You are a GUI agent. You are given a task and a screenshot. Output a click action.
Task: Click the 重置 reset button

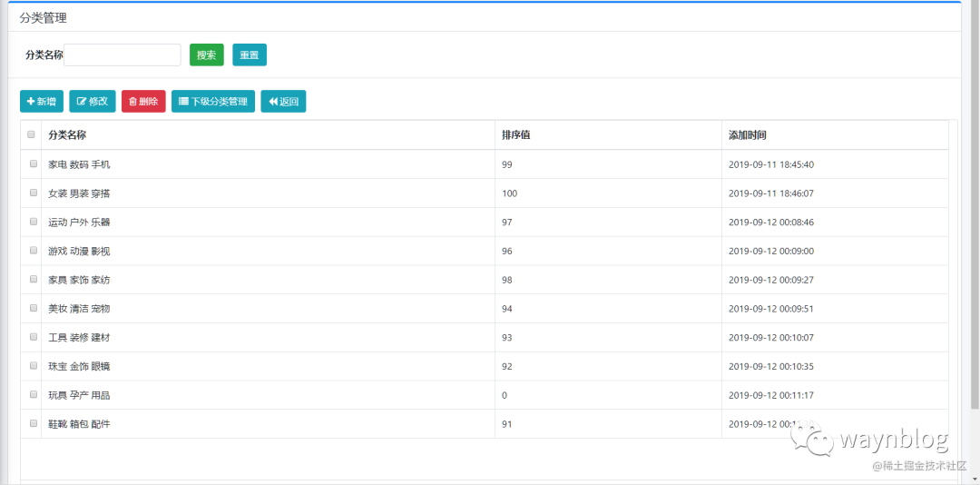(x=250, y=54)
